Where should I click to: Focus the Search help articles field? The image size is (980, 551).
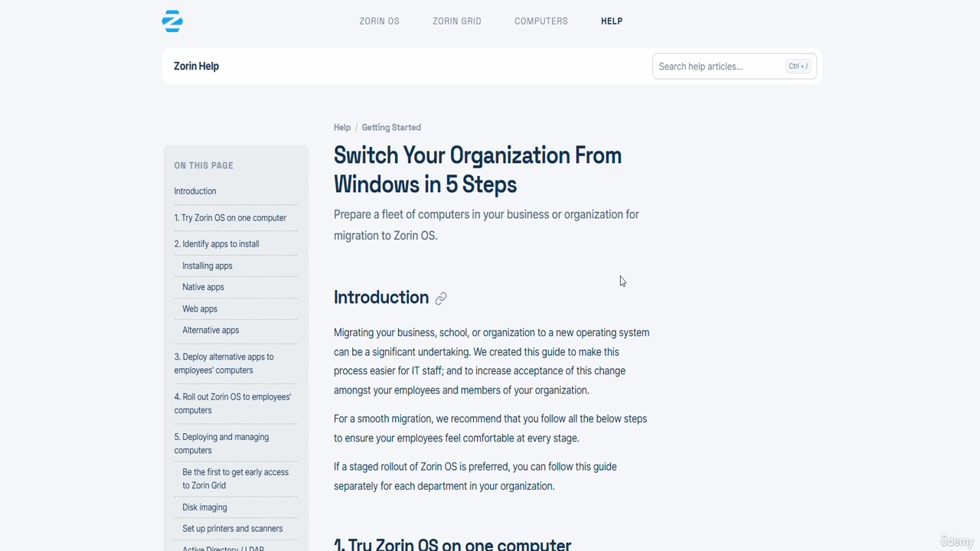(734, 67)
